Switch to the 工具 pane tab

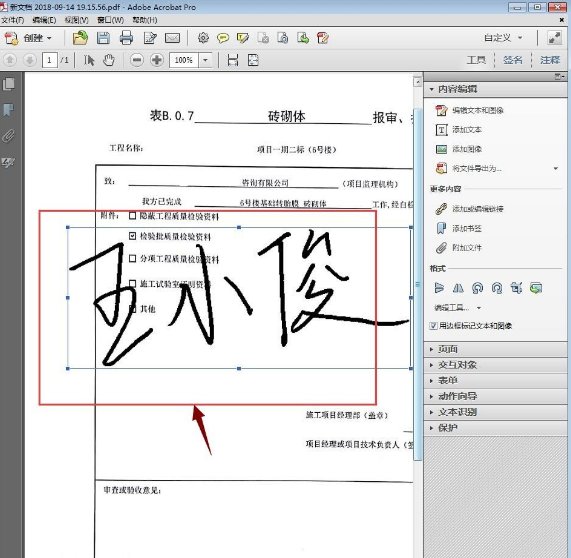476,60
